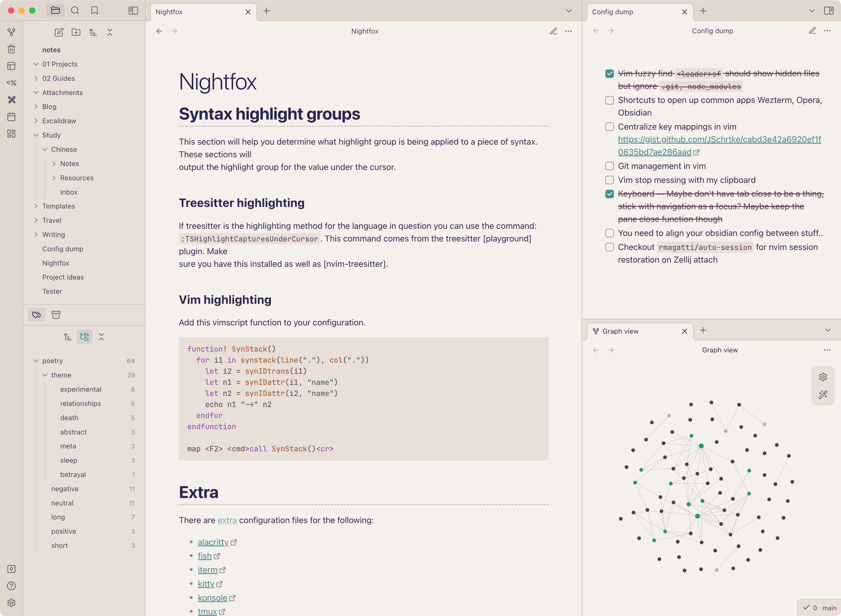Open the insert template icon in ribbon
The image size is (841, 616).
(x=12, y=83)
